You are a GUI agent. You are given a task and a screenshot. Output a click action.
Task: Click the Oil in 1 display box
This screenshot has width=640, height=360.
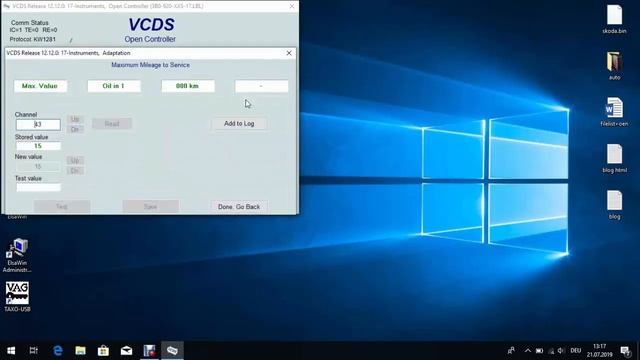coord(114,86)
